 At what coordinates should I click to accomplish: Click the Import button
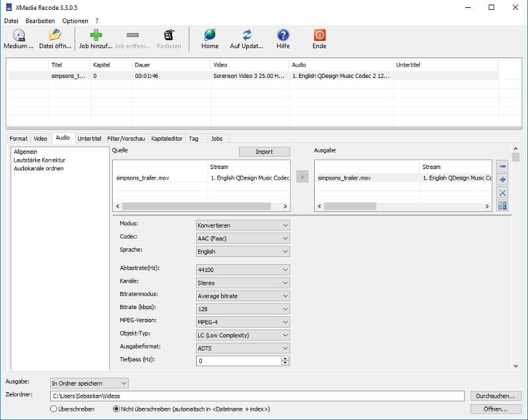[x=264, y=151]
